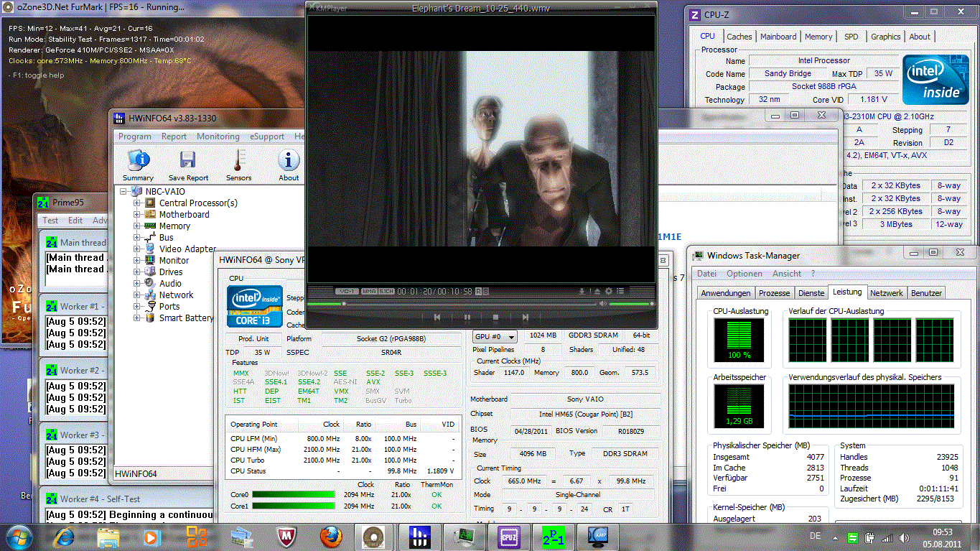Open the Sensors tool in HWiNFO64
Screen dimensions: 980x551
coord(238,165)
